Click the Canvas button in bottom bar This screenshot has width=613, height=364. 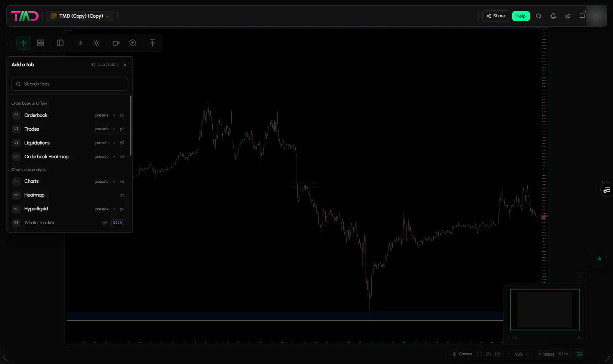462,354
